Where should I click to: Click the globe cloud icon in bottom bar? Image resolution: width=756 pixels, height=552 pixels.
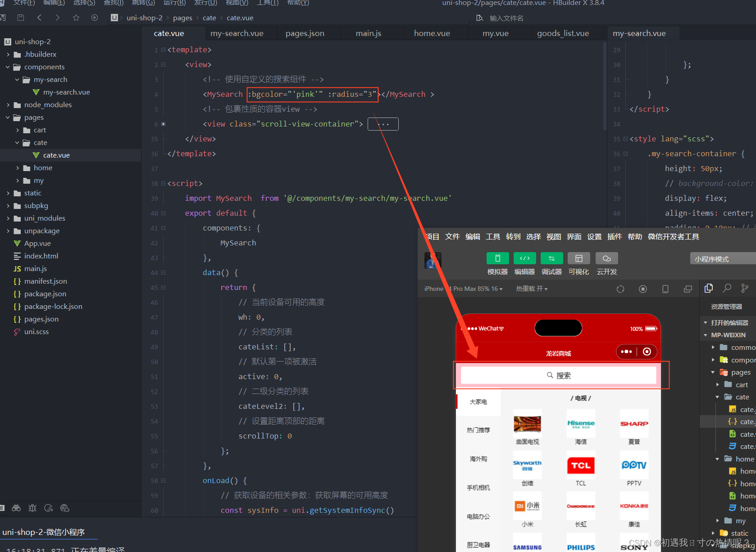coord(65,508)
